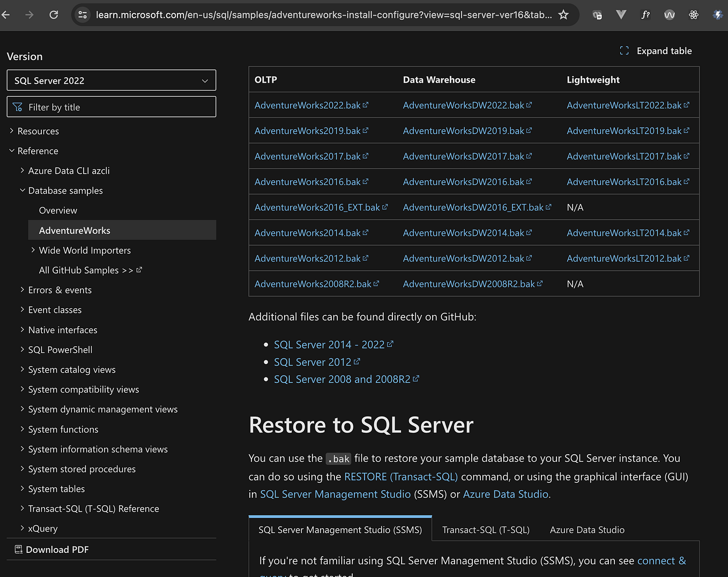Click the Filter by title input field
The image size is (728, 577).
pyautogui.click(x=112, y=107)
